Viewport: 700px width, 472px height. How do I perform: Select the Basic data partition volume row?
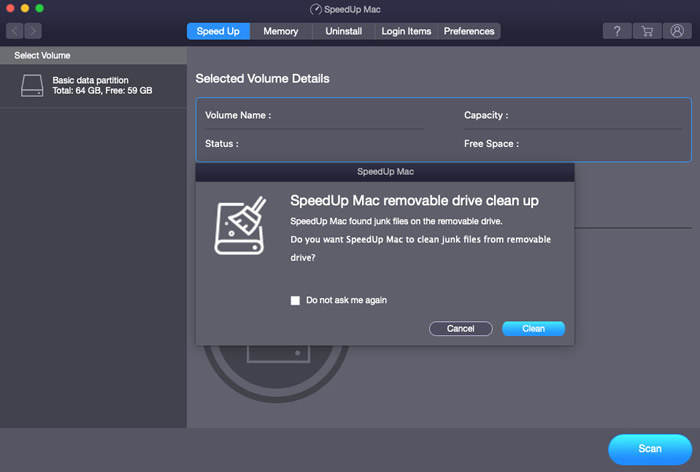(x=93, y=86)
